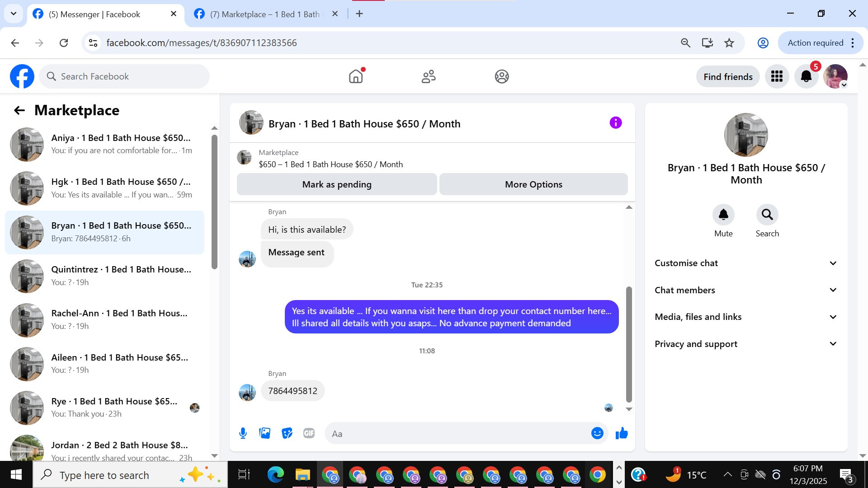This screenshot has height=488, width=868.
Task: Bookmark this page with the star icon
Action: [x=729, y=43]
